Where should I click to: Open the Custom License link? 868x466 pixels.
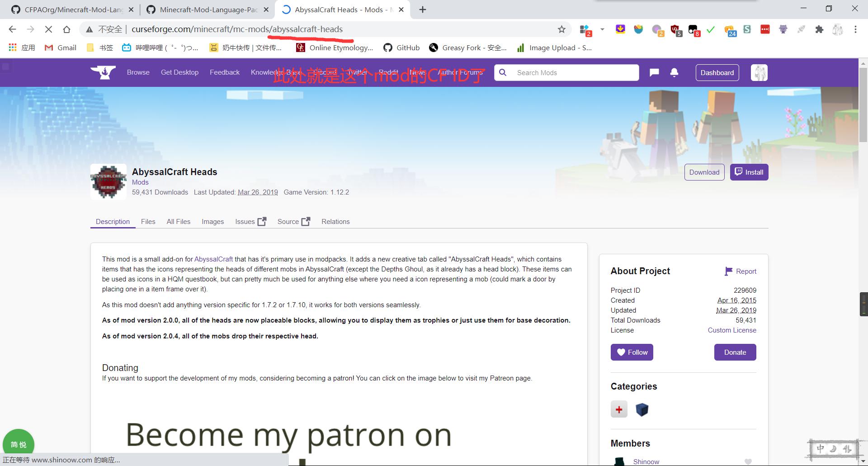(732, 330)
